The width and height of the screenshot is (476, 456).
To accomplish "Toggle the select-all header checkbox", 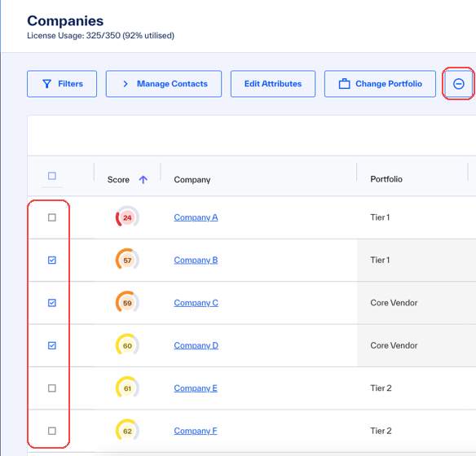I will (52, 176).
